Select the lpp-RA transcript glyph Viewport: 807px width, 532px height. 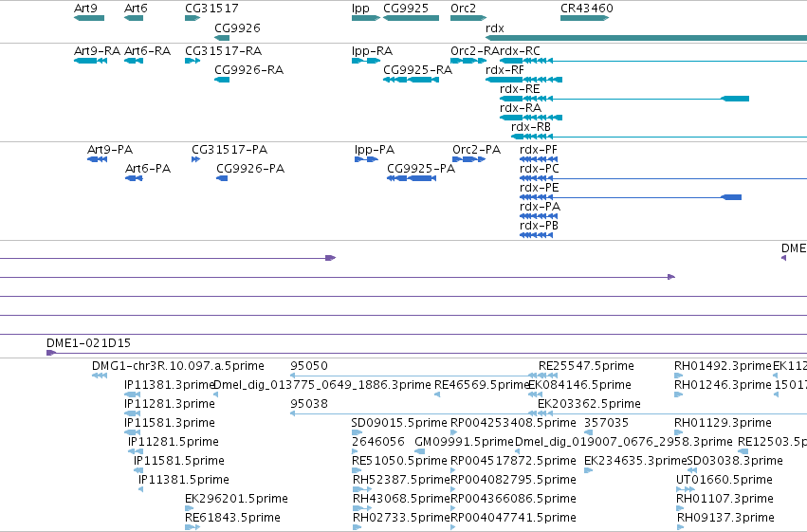point(366,61)
